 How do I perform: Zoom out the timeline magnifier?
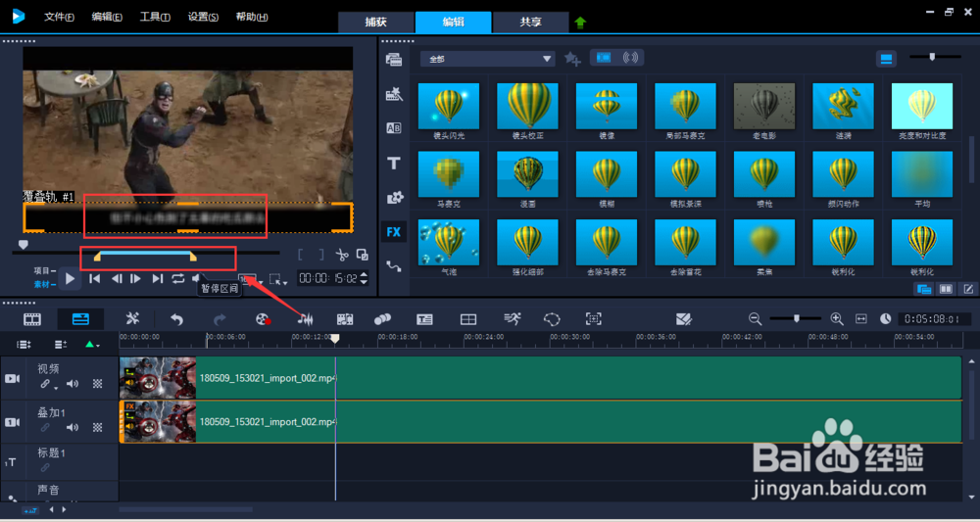755,319
